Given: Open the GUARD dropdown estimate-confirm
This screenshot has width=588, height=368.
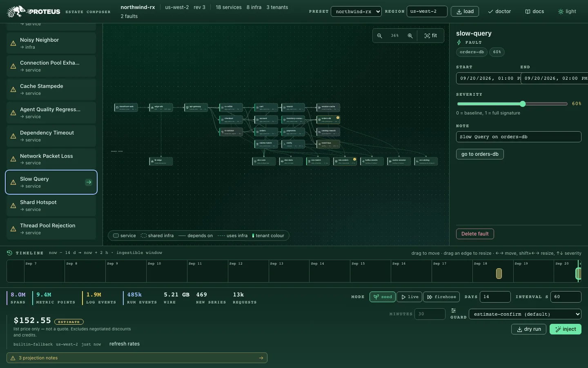Looking at the screenshot, I should pos(525,314).
